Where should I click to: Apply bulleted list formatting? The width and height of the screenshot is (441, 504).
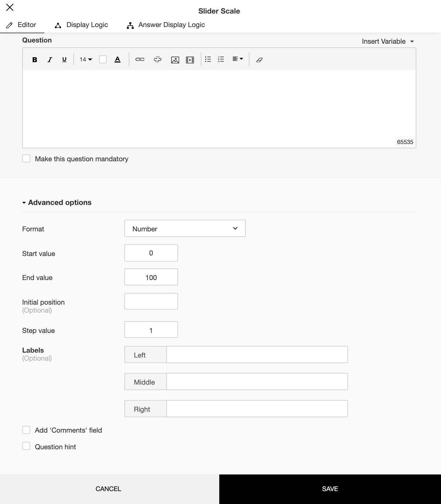(x=208, y=59)
